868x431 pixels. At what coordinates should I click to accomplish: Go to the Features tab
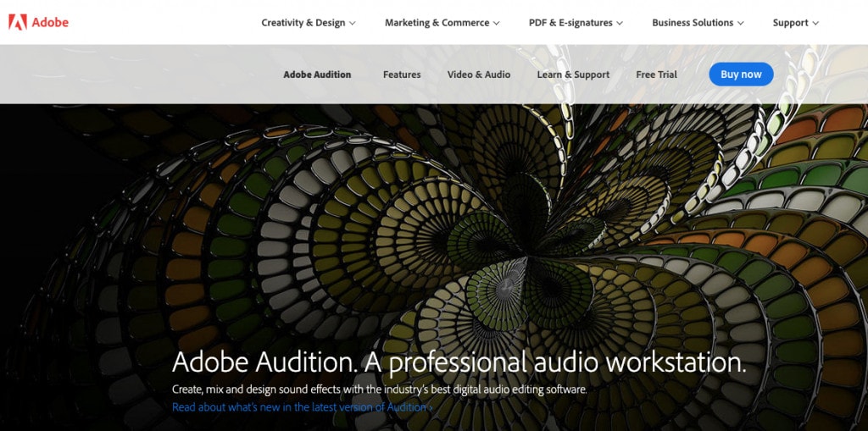(402, 75)
